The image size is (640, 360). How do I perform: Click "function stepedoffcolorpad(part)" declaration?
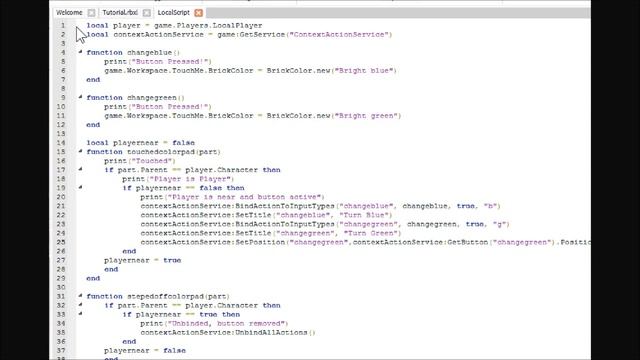(x=158, y=296)
